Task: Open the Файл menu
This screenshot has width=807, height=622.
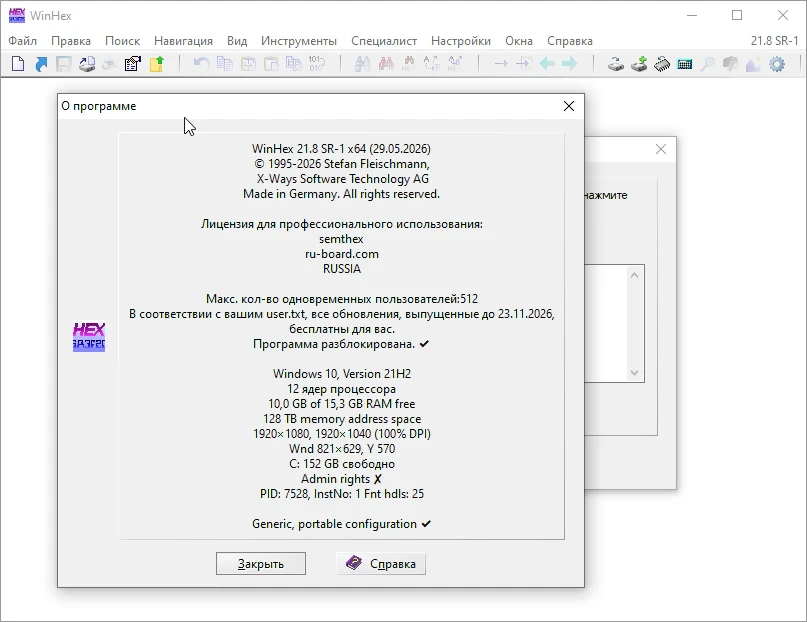Action: (23, 41)
